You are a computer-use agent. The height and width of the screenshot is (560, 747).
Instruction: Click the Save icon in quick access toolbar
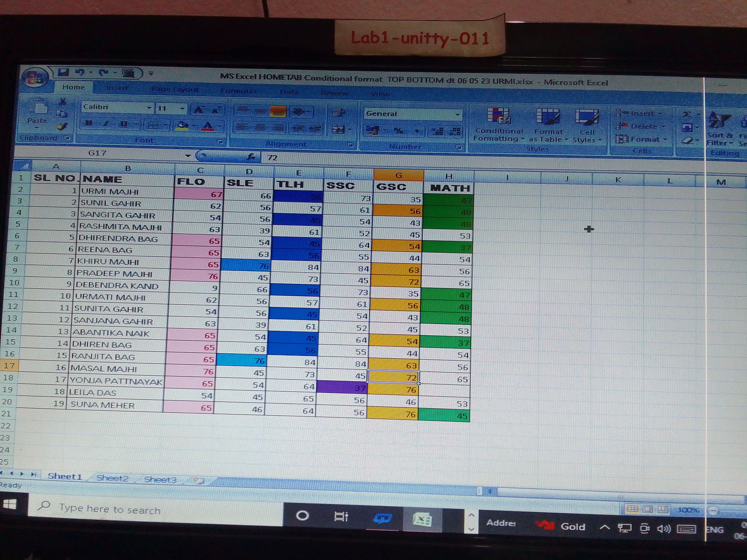pyautogui.click(x=63, y=72)
